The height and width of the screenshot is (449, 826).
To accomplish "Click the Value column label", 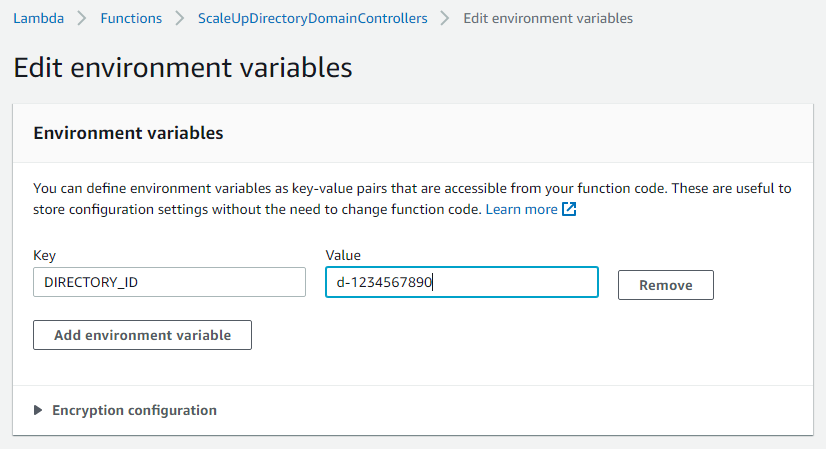I will point(343,256).
